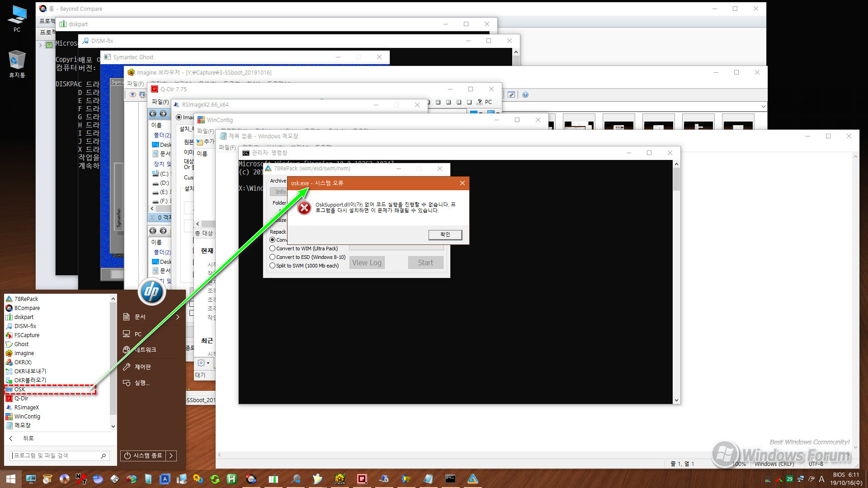
Task: Open diskpart entry in start menu
Action: (x=24, y=317)
